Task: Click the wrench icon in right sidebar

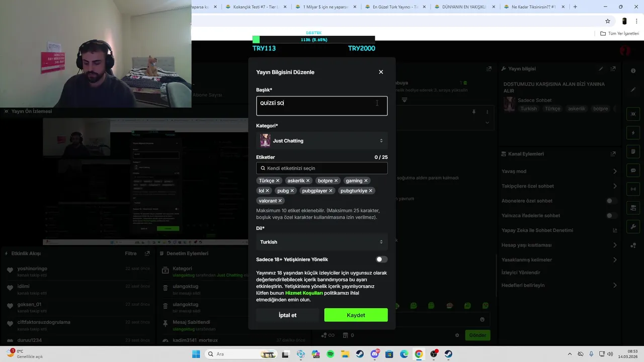Action: pos(633,227)
